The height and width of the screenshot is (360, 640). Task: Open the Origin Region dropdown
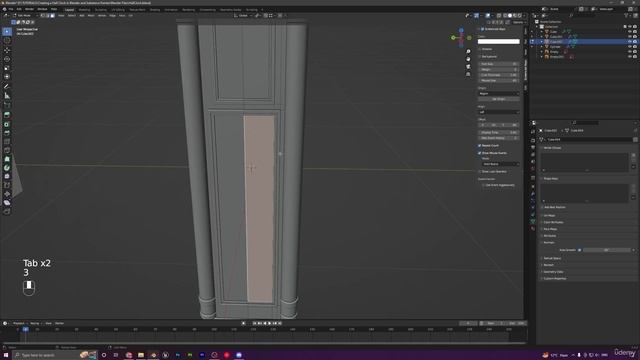point(498,93)
